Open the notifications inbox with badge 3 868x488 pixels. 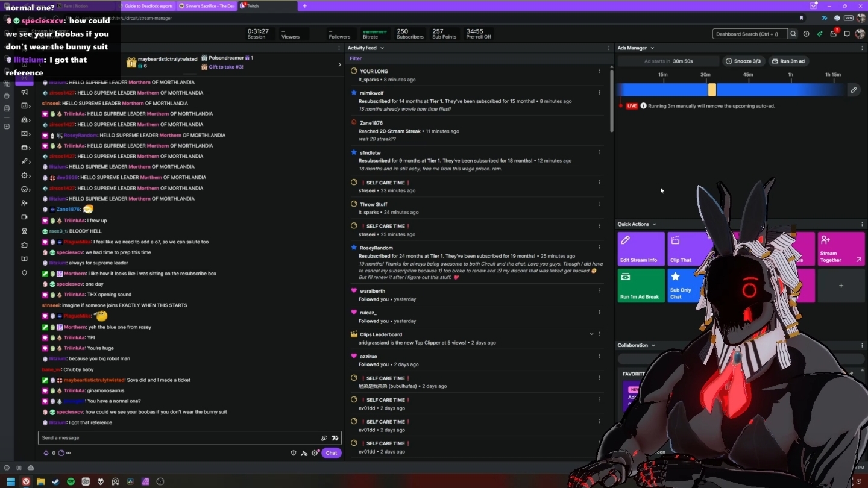click(834, 34)
